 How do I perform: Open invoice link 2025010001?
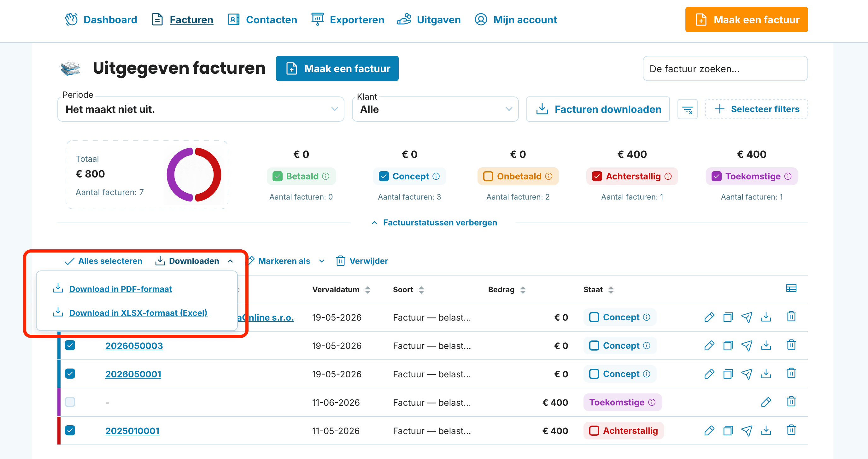(x=132, y=431)
